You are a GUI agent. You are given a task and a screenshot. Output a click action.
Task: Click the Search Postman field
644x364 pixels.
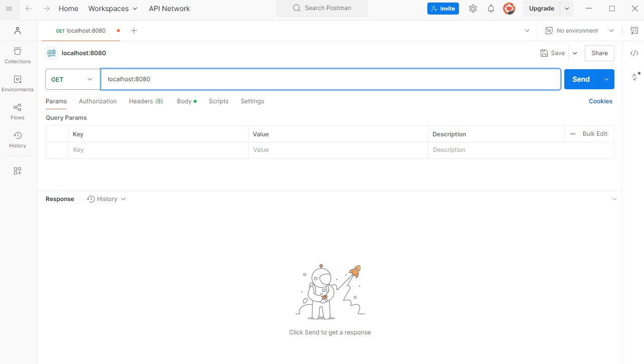click(322, 8)
